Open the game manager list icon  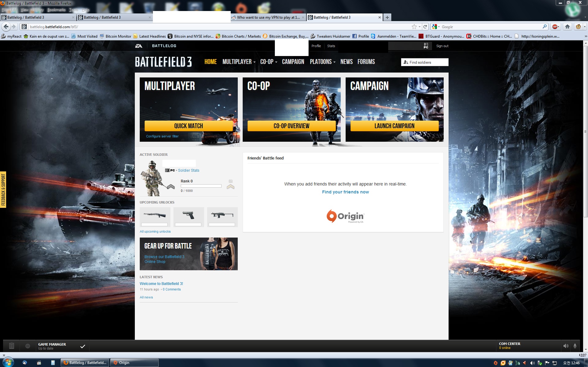pos(12,346)
